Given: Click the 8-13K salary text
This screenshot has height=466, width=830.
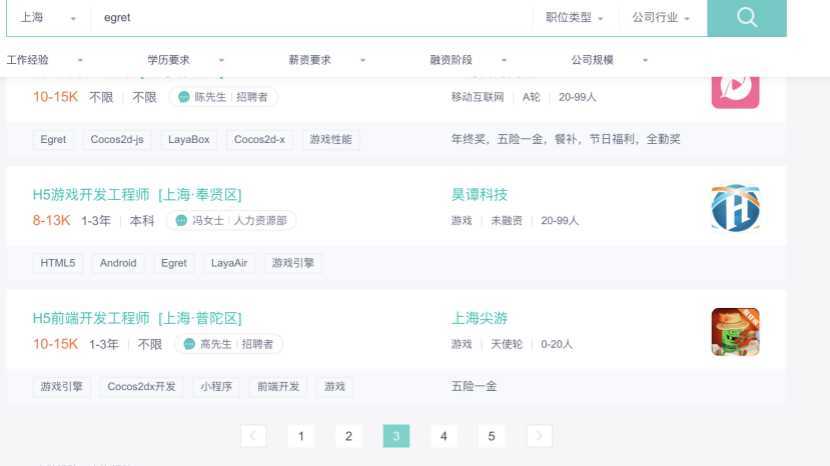Looking at the screenshot, I should pos(51,220).
